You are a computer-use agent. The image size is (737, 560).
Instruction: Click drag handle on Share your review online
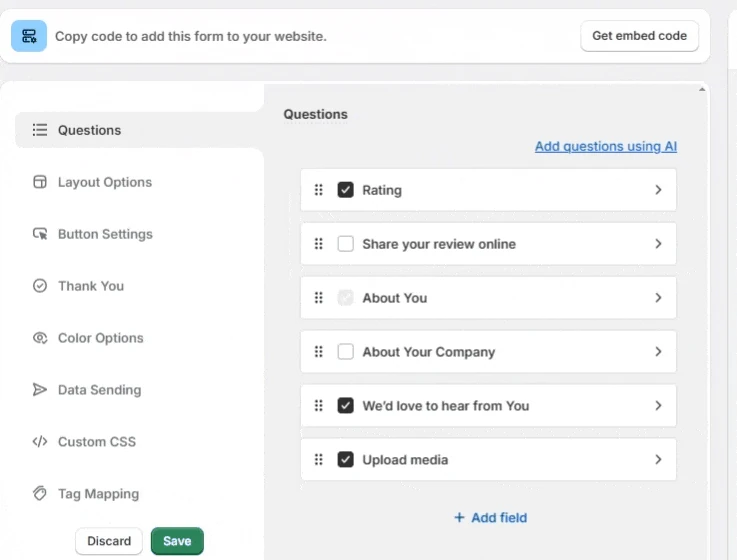[x=319, y=244]
